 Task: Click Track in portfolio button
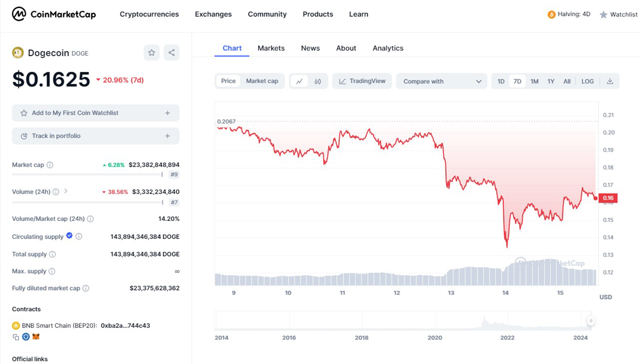pyautogui.click(x=96, y=136)
